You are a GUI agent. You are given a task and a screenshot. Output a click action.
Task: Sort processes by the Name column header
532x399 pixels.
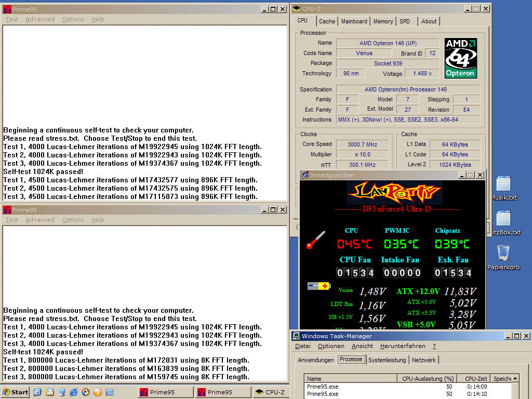point(351,379)
